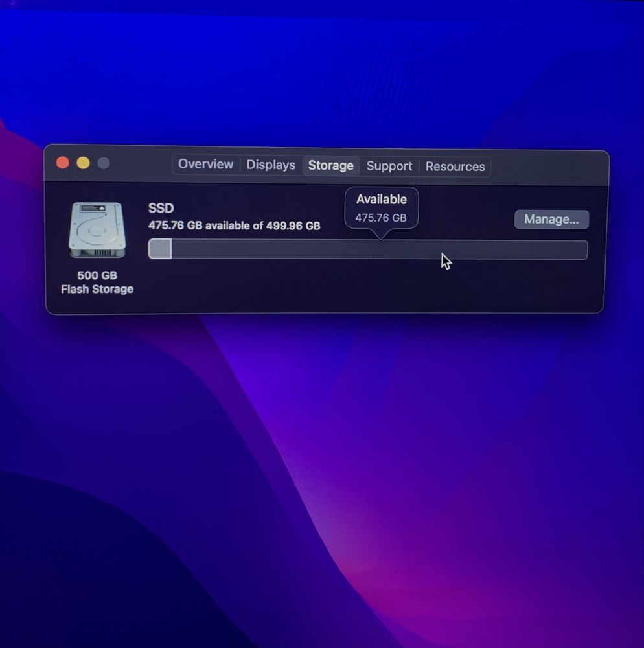644x648 pixels.
Task: Click the available portion of storage bar
Action: [379, 250]
